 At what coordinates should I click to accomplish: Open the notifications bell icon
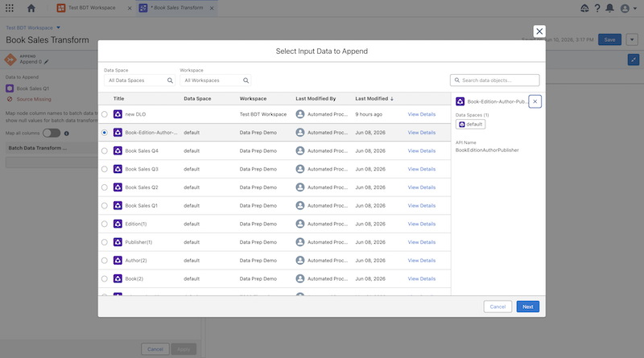pyautogui.click(x=610, y=8)
